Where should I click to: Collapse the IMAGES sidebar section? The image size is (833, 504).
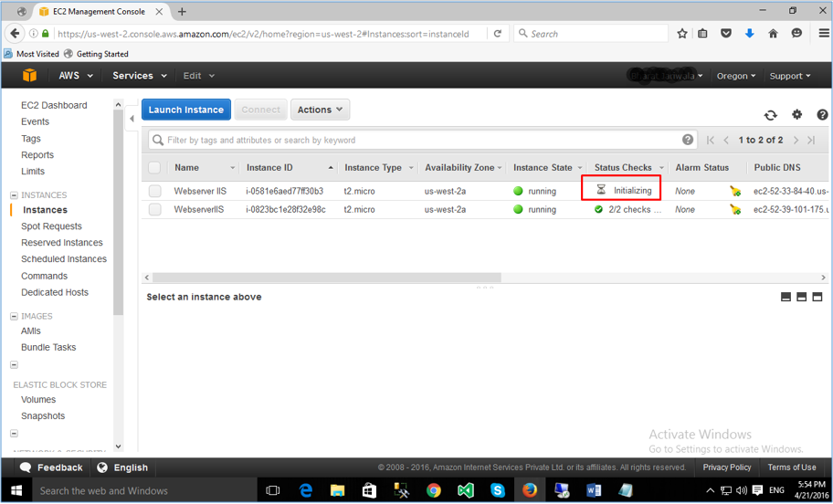click(14, 316)
